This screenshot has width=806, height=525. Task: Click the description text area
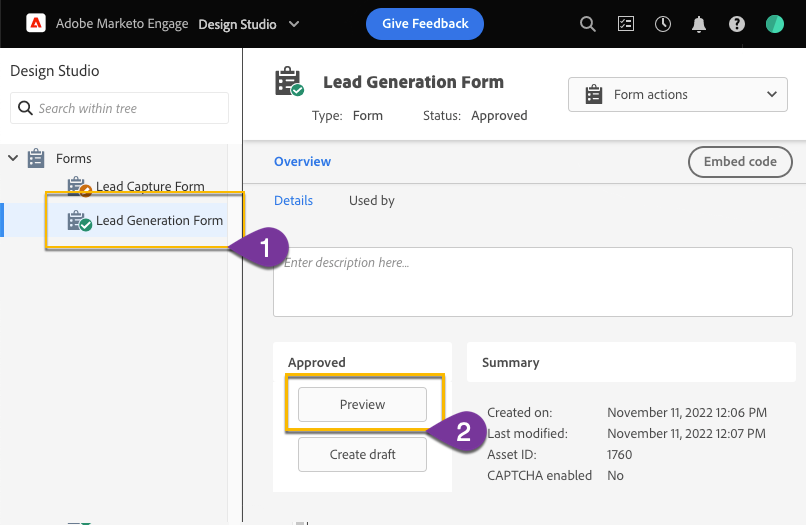tap(533, 282)
